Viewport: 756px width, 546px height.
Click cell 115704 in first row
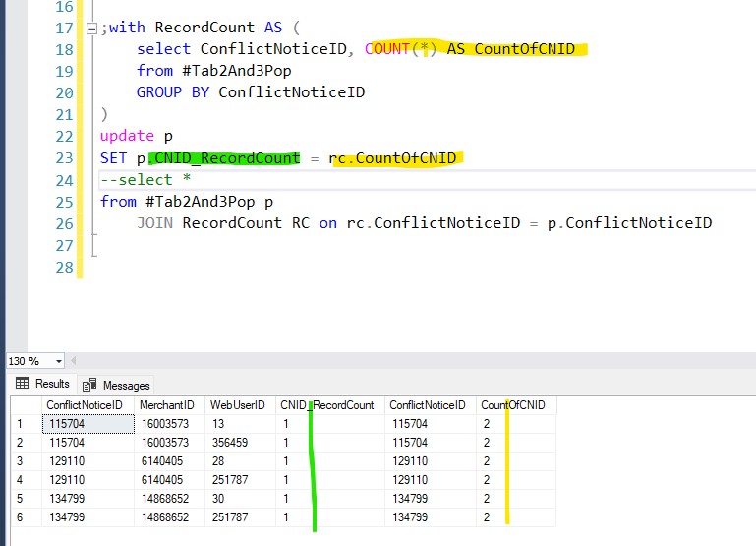[88, 423]
